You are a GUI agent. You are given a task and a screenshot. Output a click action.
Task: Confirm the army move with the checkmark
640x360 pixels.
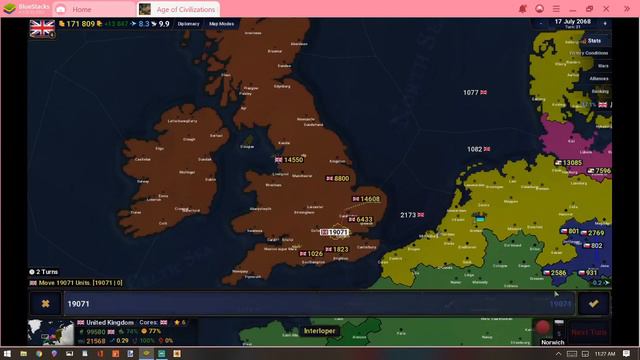(x=593, y=304)
